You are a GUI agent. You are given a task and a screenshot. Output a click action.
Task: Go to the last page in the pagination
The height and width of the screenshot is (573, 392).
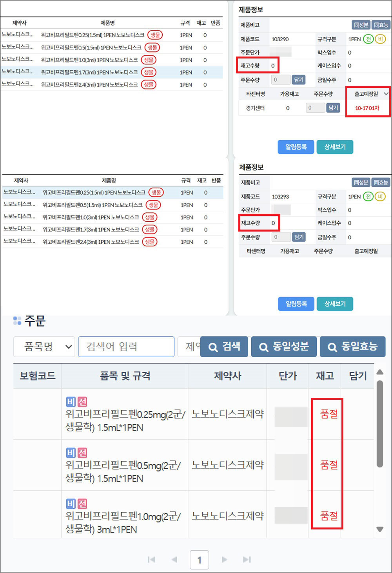(247, 560)
